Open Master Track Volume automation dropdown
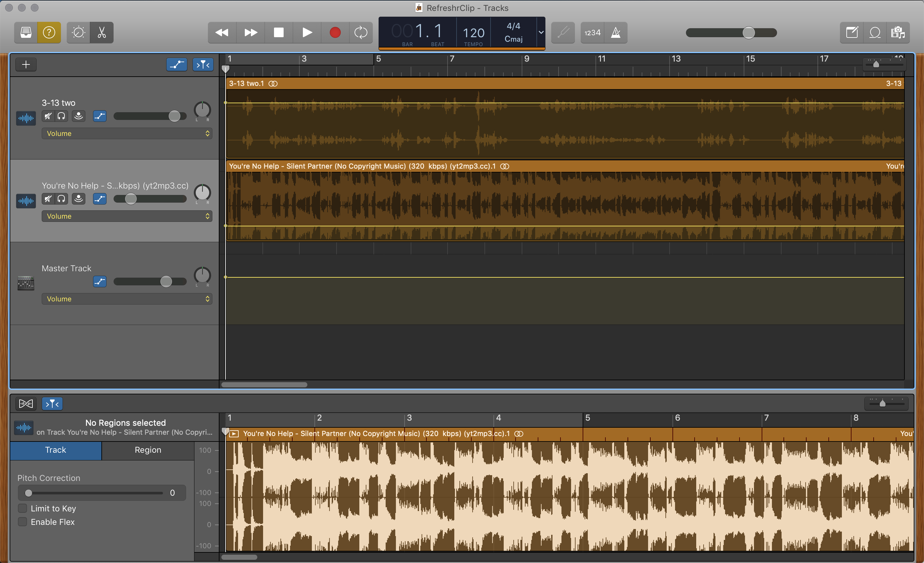Image resolution: width=924 pixels, height=563 pixels. click(x=127, y=299)
